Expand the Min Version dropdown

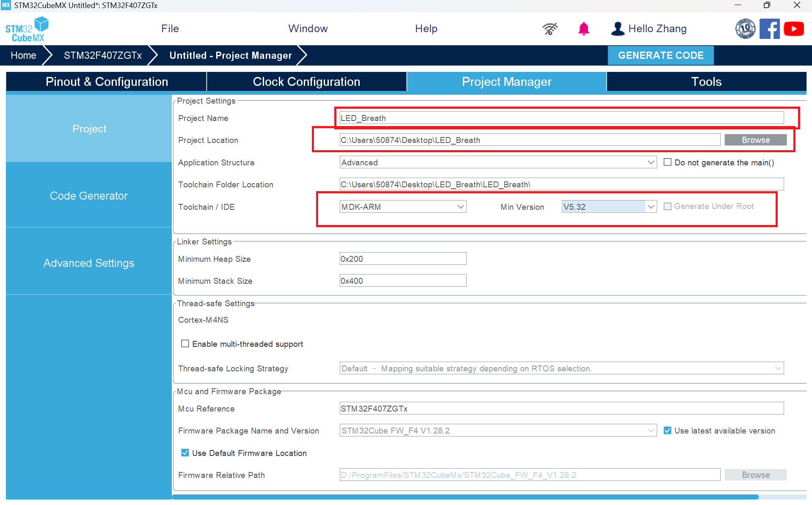pyautogui.click(x=609, y=207)
